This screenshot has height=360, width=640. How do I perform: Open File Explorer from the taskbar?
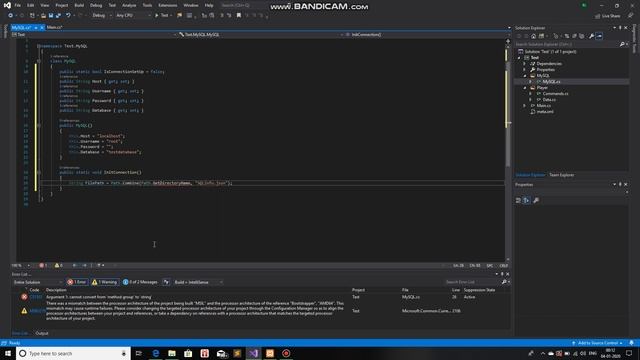(172, 353)
